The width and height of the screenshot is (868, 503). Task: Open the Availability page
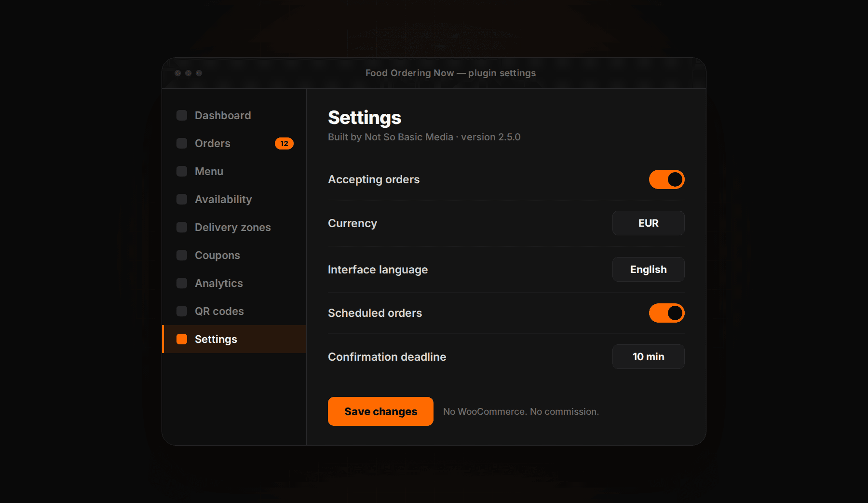tap(234, 199)
